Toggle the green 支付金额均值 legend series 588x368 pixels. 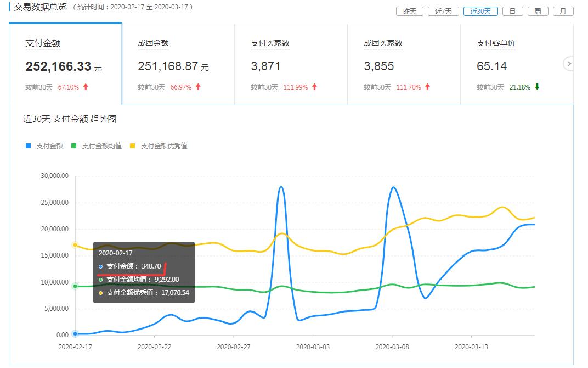click(97, 146)
